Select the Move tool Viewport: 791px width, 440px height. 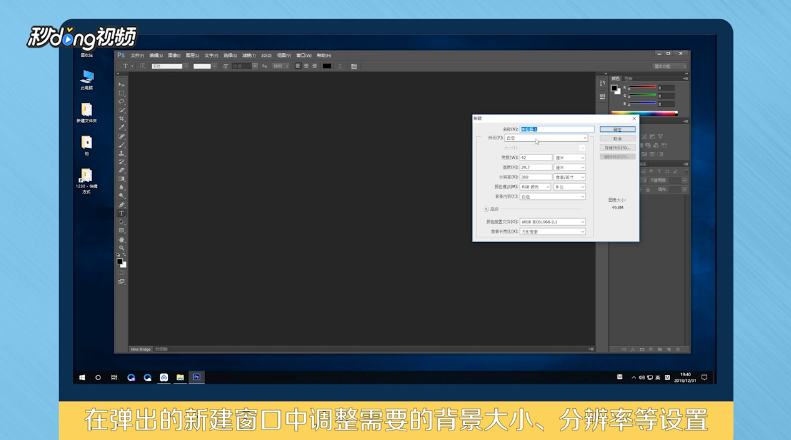click(122, 85)
